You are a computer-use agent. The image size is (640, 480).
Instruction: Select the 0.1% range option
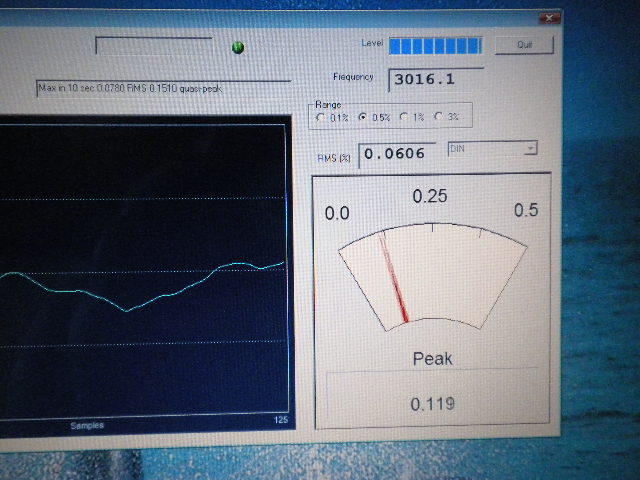[321, 117]
